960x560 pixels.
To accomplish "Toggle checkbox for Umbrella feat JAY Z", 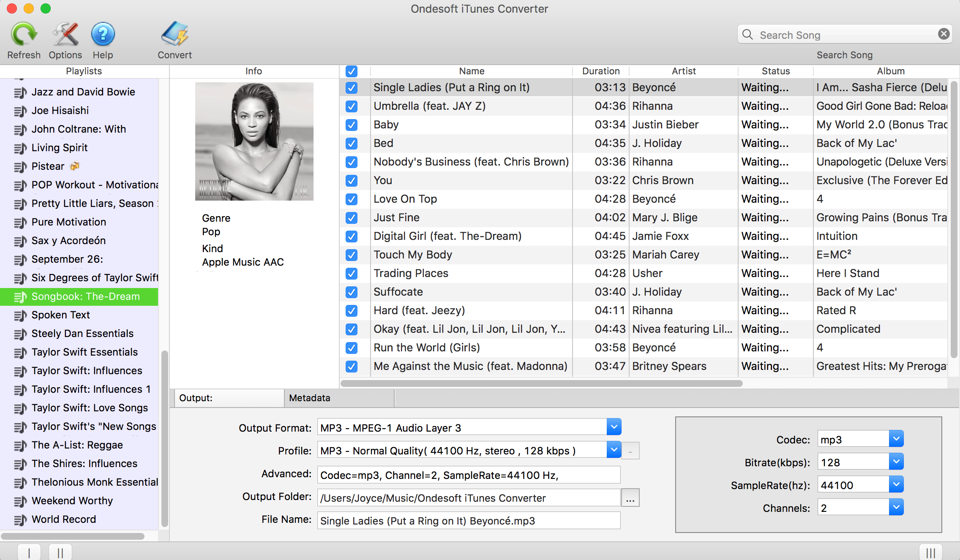I will [351, 106].
